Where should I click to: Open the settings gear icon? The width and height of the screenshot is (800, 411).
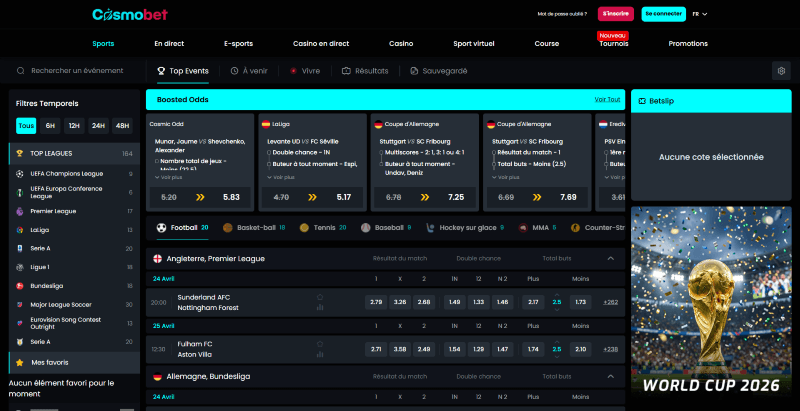click(781, 71)
